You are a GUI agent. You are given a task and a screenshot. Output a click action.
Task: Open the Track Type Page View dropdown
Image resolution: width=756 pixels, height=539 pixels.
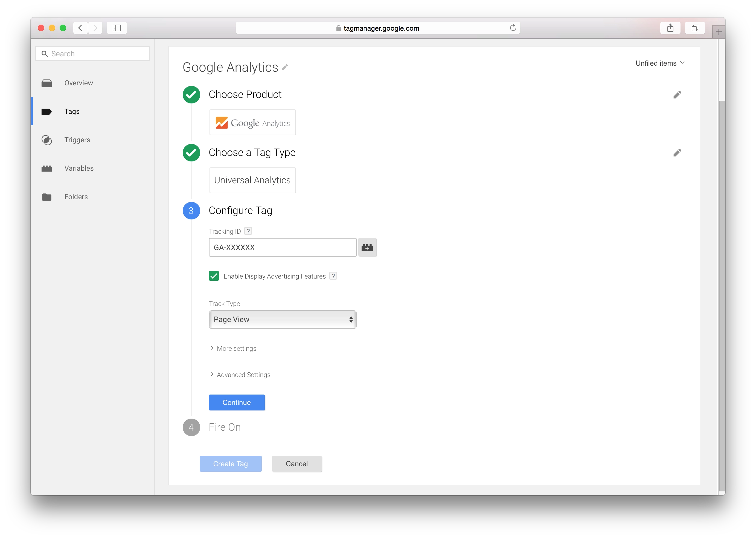tap(283, 320)
